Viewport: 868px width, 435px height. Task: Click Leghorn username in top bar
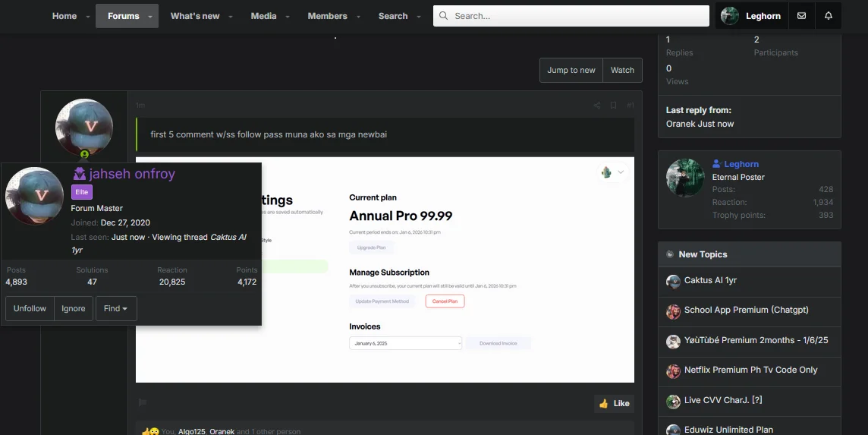coord(763,16)
